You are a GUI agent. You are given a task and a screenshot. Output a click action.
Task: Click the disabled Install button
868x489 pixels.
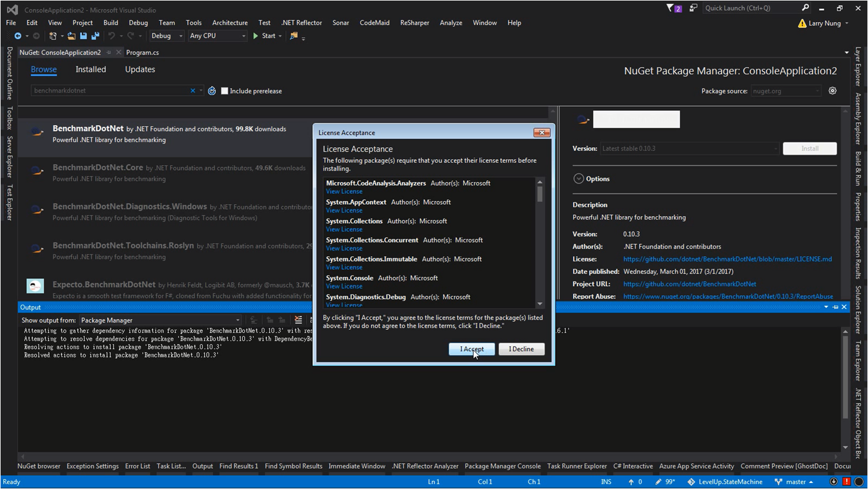coord(810,148)
